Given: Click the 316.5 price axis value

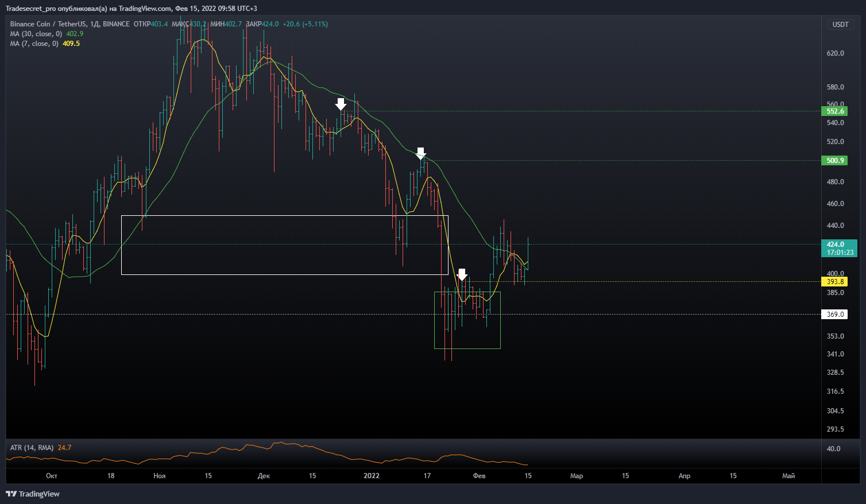Looking at the screenshot, I should 836,391.
